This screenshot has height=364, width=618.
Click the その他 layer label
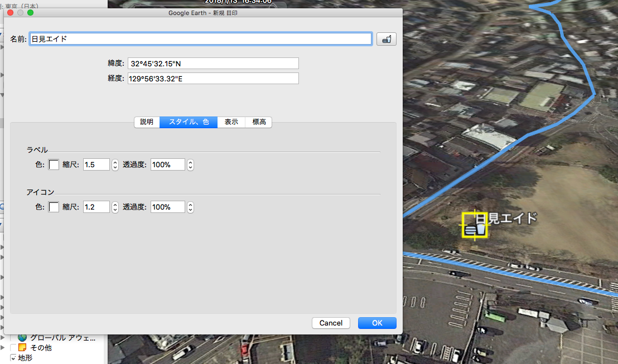[41, 347]
